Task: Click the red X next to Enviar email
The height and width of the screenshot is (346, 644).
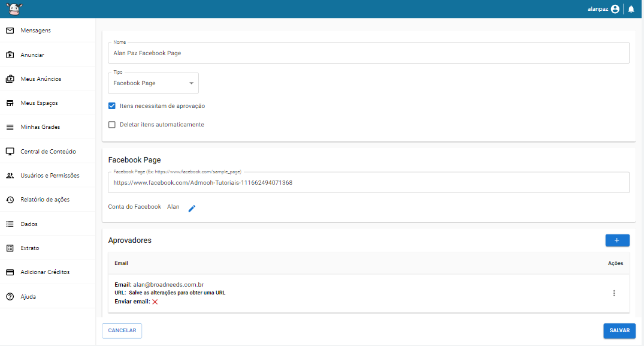Action: tap(155, 302)
